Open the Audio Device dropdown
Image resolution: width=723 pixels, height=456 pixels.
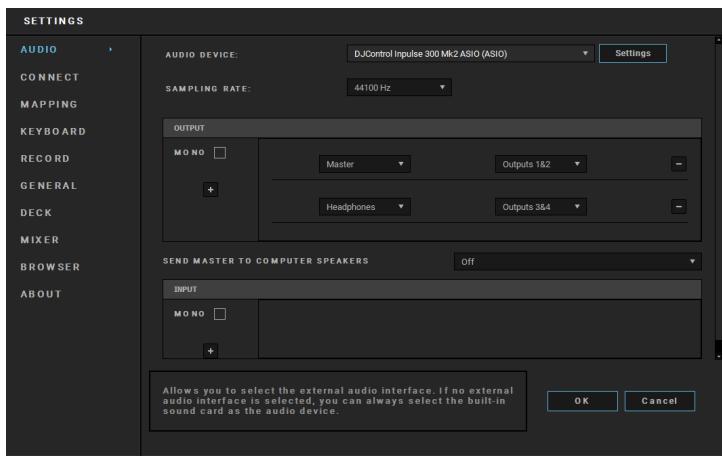470,54
